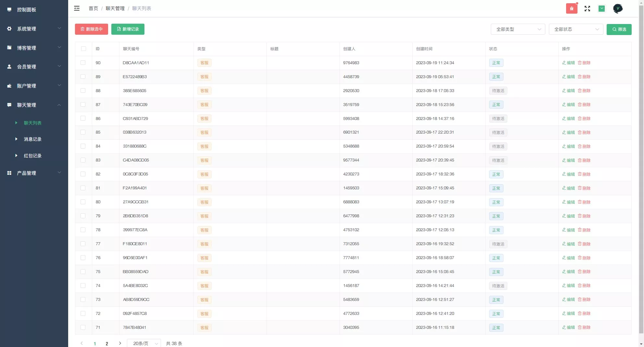The width and height of the screenshot is (644, 347).
Task: Click the sidebar collapse hamburger icon
Action: [77, 8]
